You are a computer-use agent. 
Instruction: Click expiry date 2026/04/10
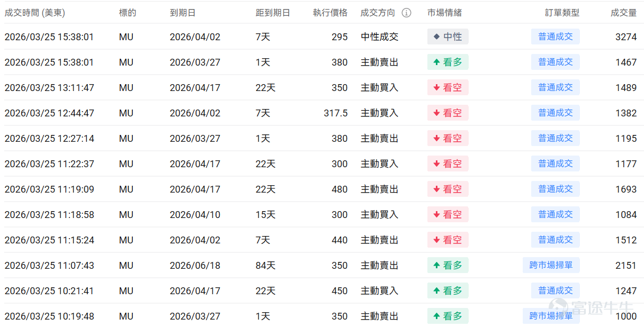[x=195, y=215]
